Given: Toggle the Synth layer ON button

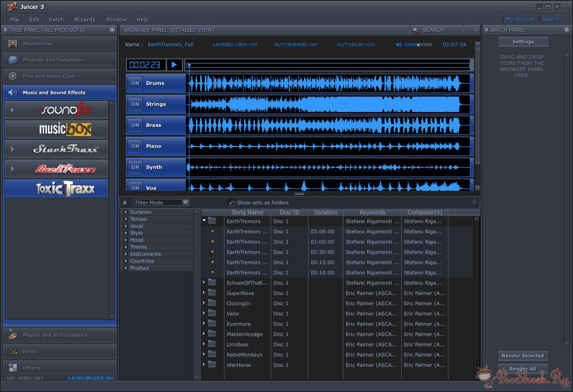Looking at the screenshot, I should pyautogui.click(x=135, y=167).
